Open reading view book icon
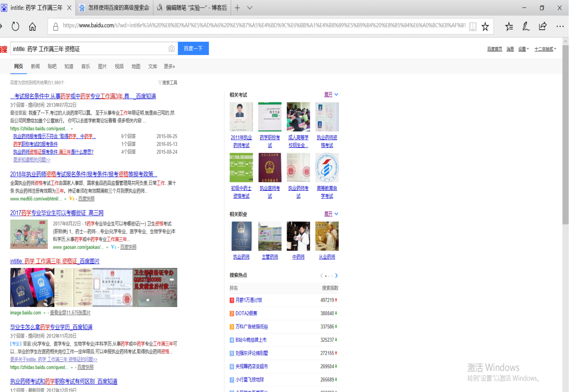Screen dimensions: 569x392 (472, 26)
